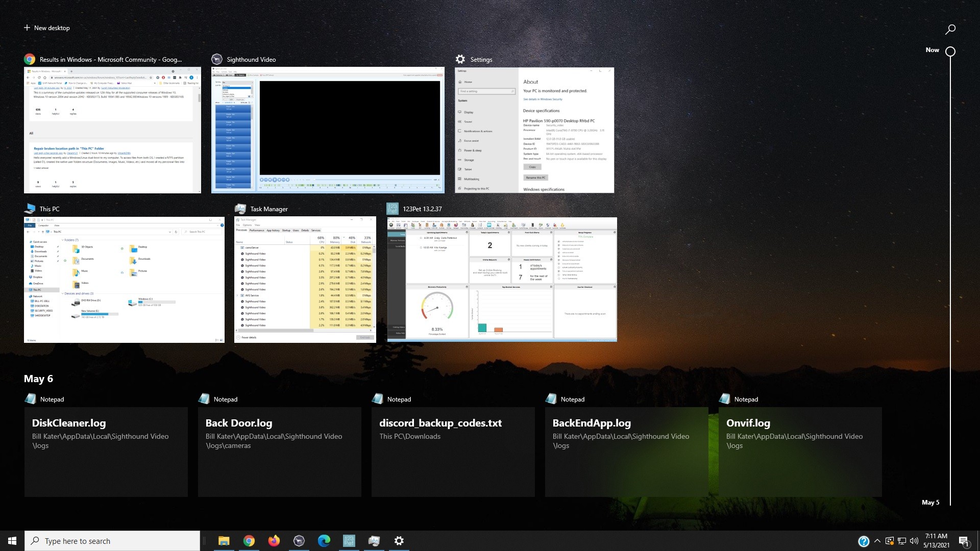Click the 123Pet taskbar icon

click(x=349, y=541)
